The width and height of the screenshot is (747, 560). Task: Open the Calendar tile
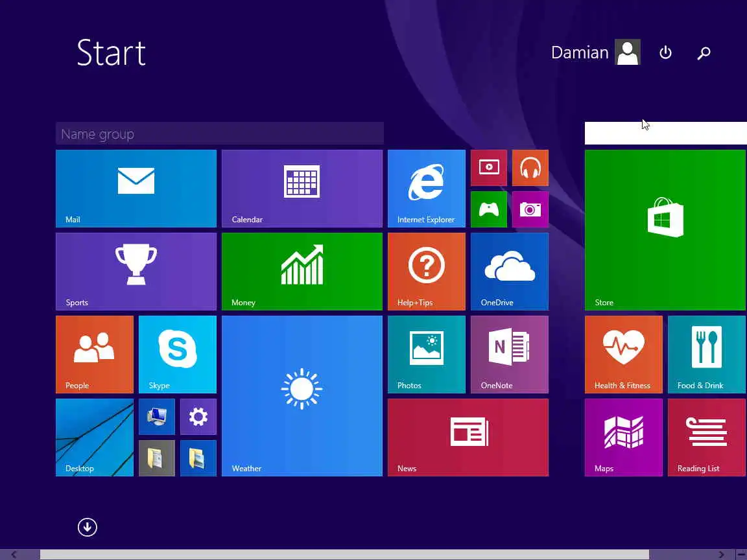[302, 189]
